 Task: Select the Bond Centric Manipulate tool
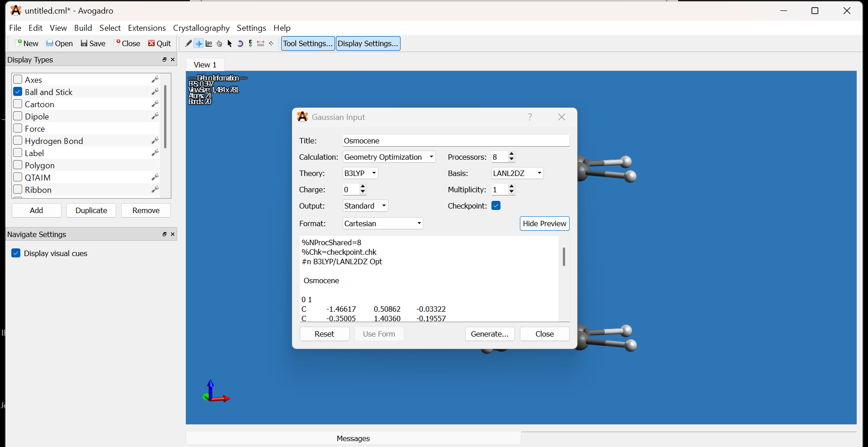point(209,43)
